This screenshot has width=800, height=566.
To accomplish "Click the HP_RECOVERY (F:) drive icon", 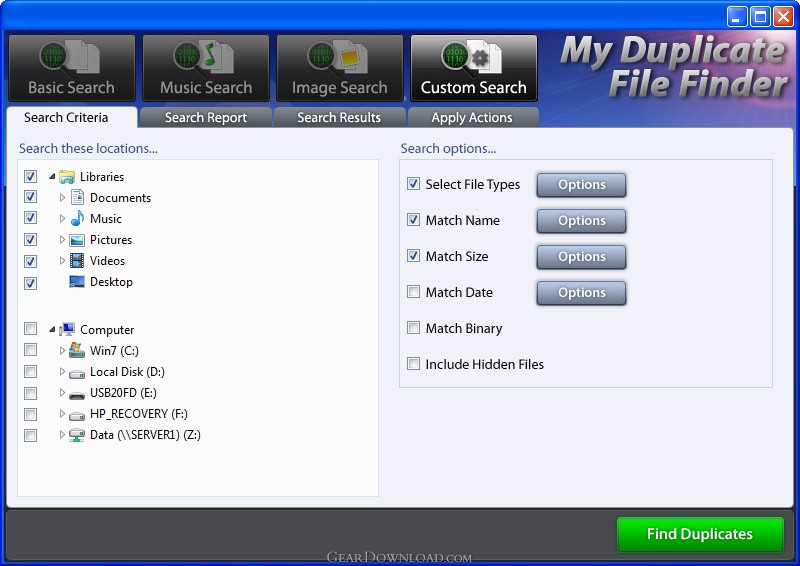I will coord(77,416).
